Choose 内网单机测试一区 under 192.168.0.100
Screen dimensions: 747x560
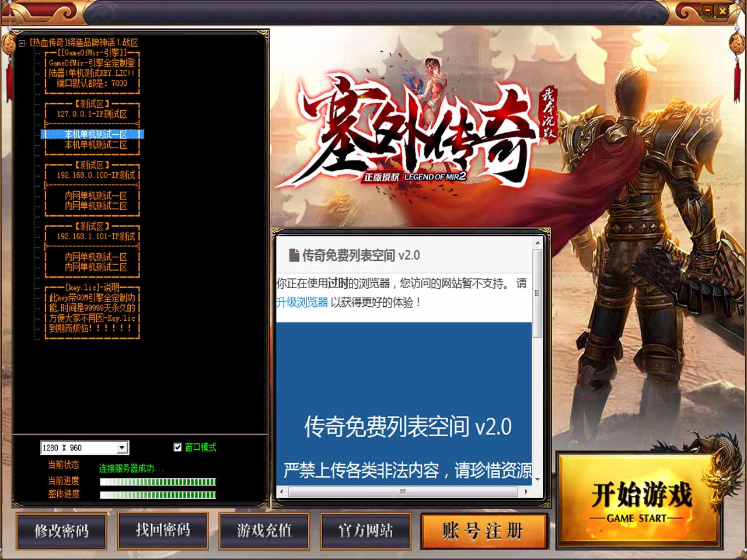95,196
